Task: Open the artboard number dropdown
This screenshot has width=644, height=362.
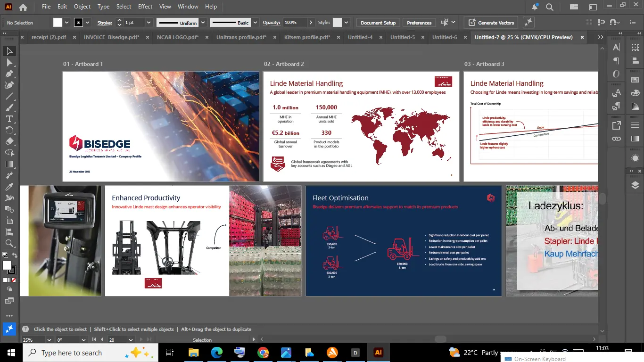Action: [x=131, y=340]
